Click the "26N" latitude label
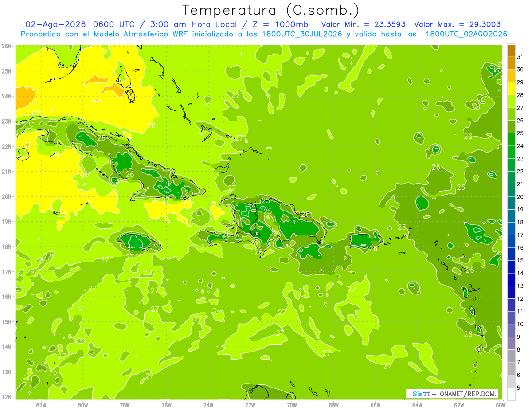The image size is (532, 411). point(7,46)
